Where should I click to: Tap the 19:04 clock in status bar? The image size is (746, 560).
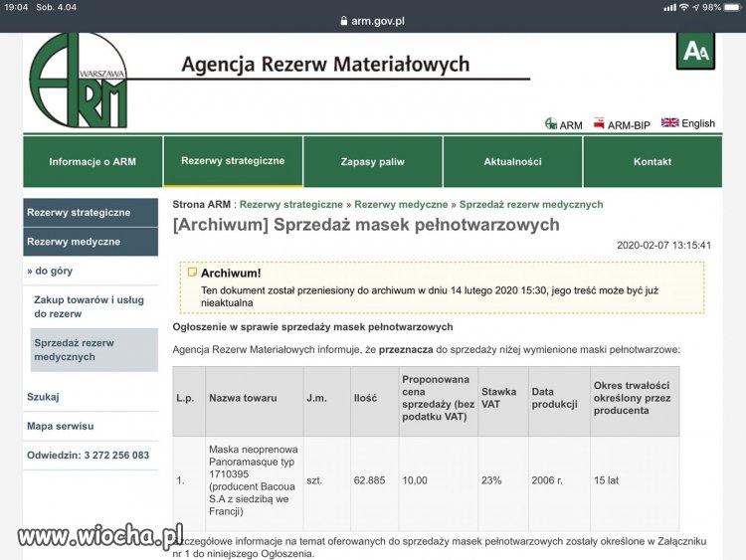pyautogui.click(x=16, y=7)
